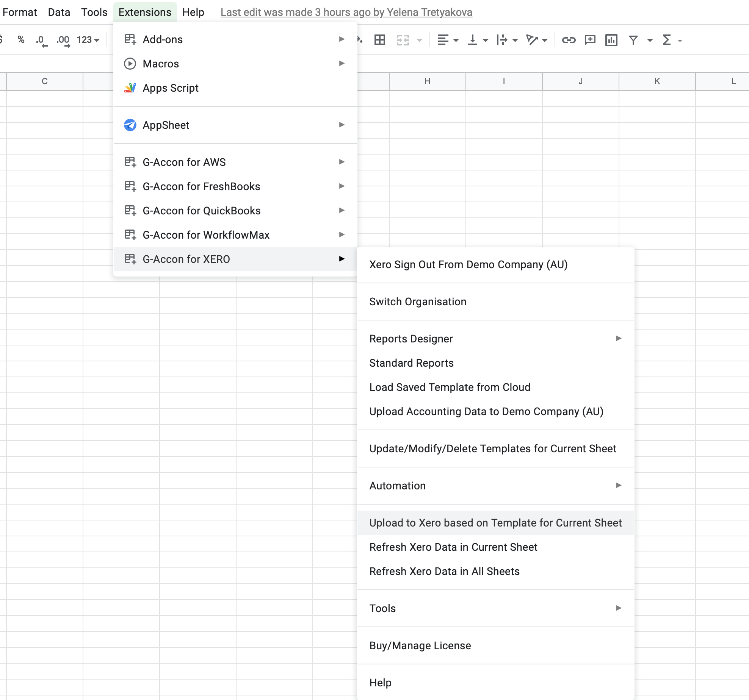This screenshot has height=700, width=749.
Task: Expand the Reports Designer submenu
Action: point(495,339)
